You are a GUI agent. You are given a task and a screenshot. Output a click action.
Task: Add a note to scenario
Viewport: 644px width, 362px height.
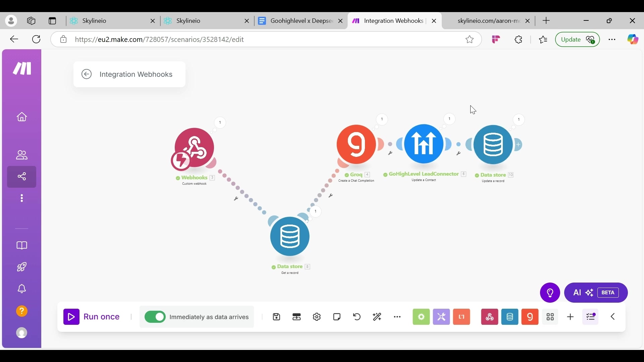point(337,317)
